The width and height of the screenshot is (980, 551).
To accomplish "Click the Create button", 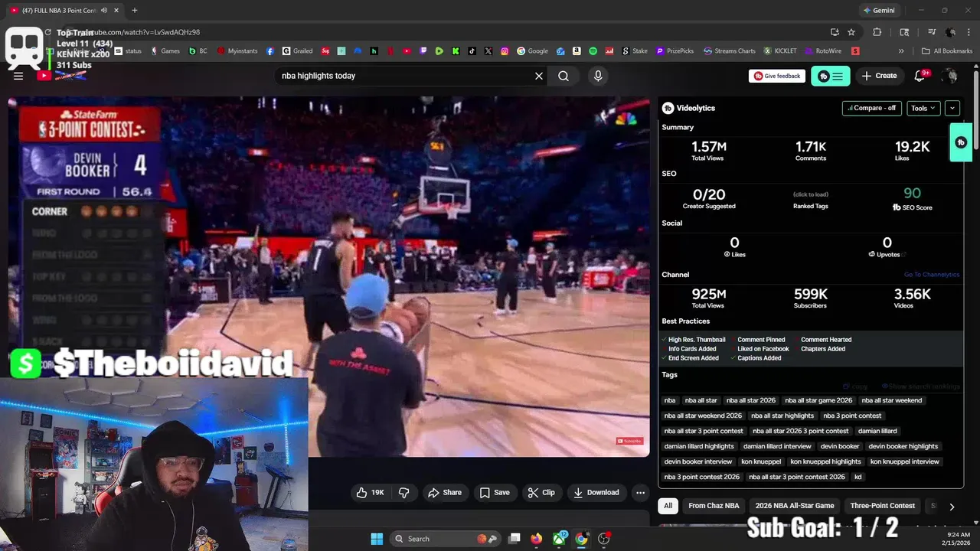I will (879, 76).
